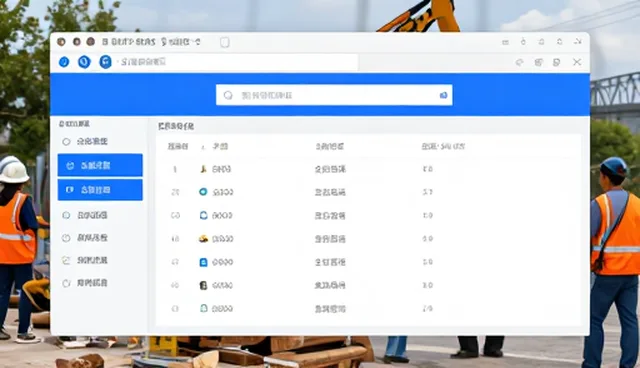The height and width of the screenshot is (368, 640).
Task: Click the dark gray device icon in the table
Action: (203, 285)
